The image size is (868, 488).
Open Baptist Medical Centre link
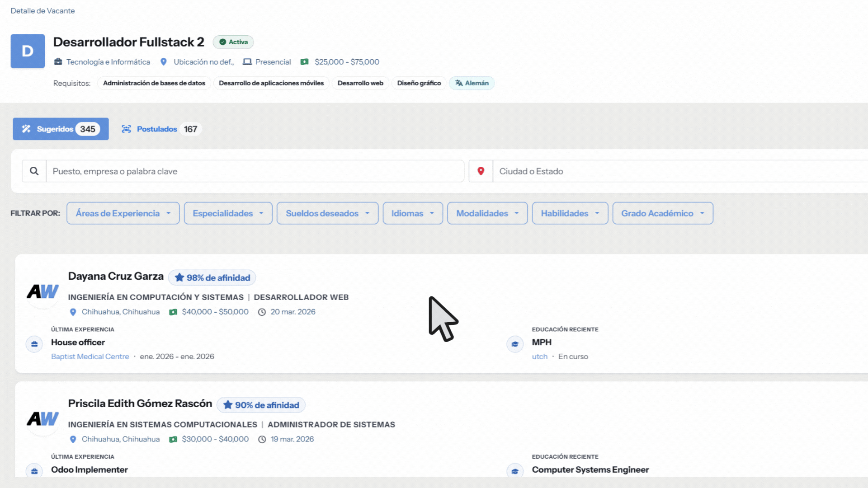[90, 357]
